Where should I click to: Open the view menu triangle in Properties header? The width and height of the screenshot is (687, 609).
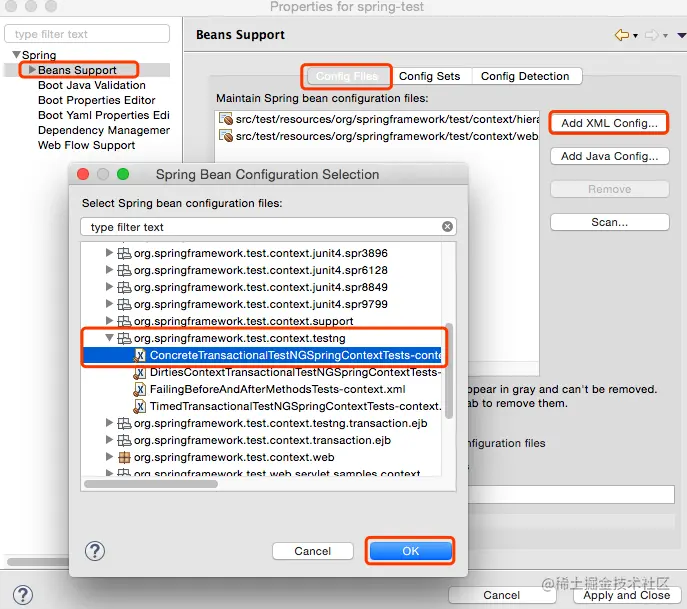coord(682,35)
